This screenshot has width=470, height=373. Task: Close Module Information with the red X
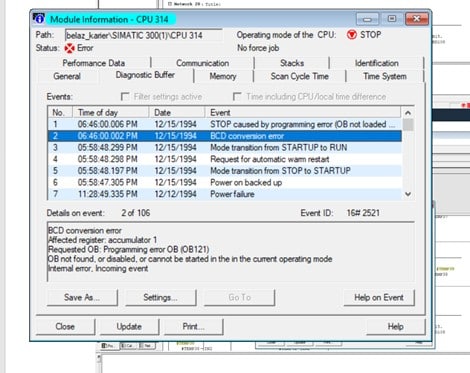(x=417, y=19)
